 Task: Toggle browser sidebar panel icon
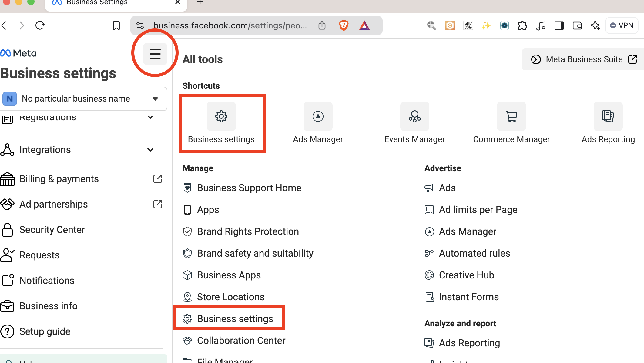coord(559,25)
